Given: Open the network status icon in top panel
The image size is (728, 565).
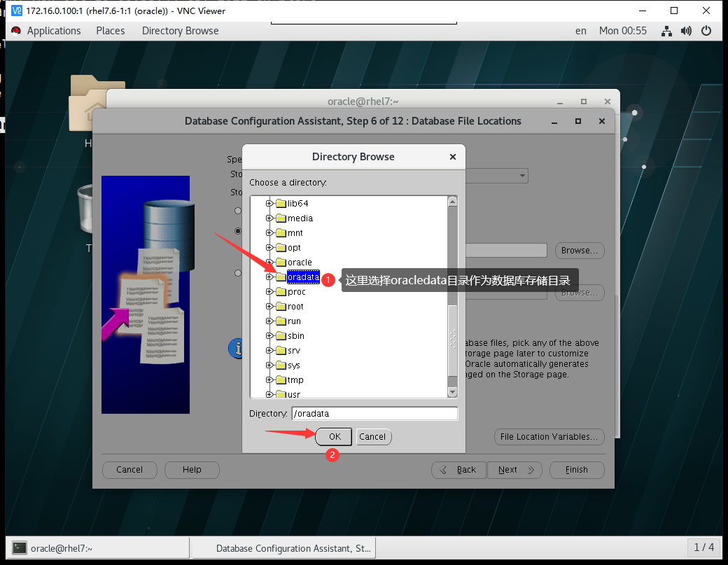Looking at the screenshot, I should point(666,31).
